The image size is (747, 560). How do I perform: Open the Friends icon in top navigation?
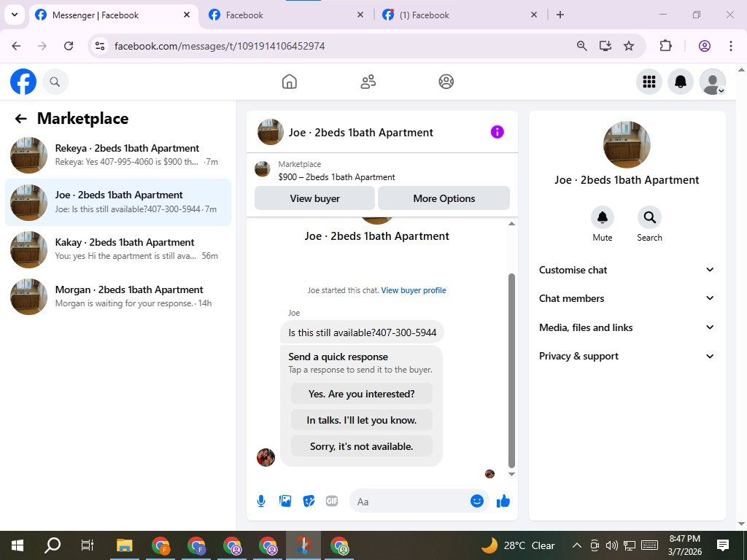368,82
